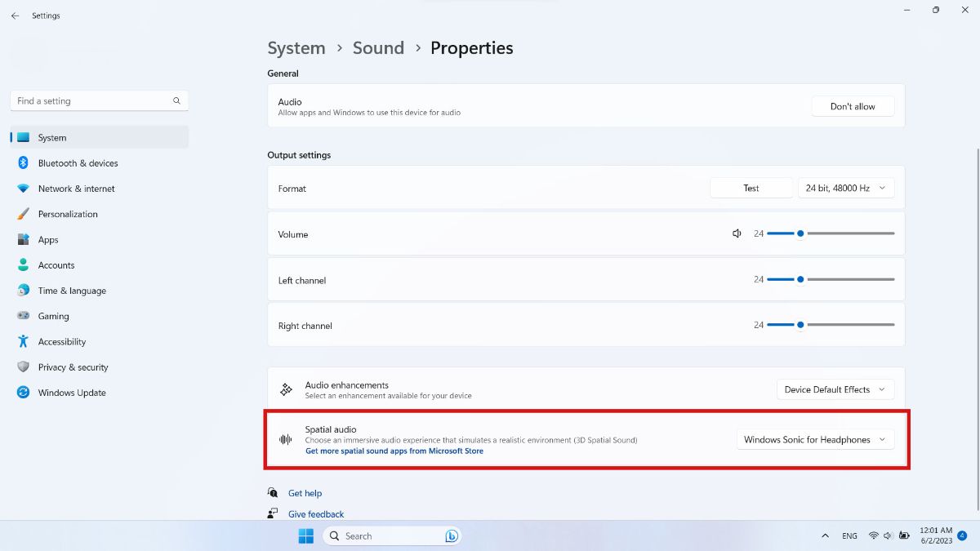Select the Sound breadcrumb

[x=378, y=48]
